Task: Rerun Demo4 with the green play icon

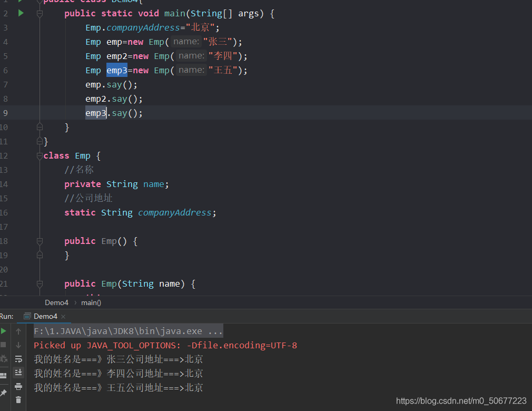Action: coord(3,331)
